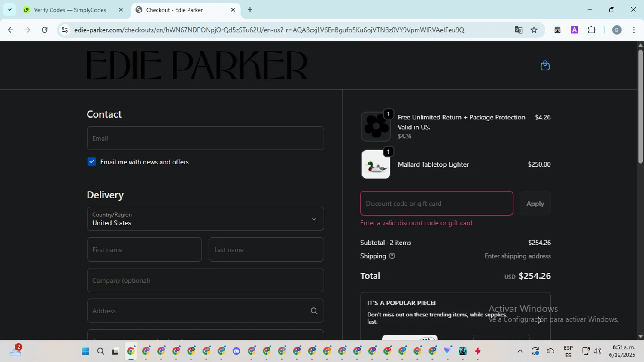Open the Chrome profile avatar D
Screen dimensions: 644x362
[617, 30]
